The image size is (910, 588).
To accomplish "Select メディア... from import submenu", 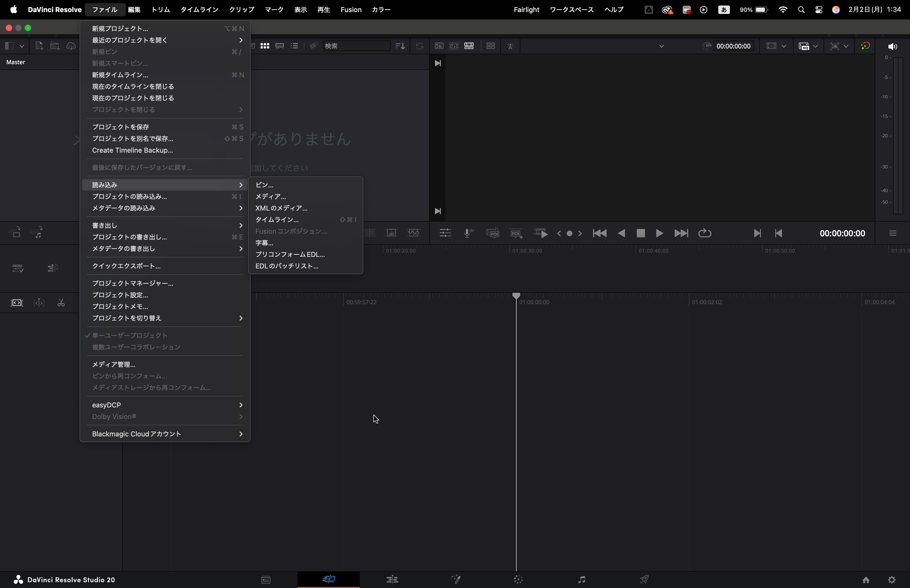I will (x=270, y=196).
